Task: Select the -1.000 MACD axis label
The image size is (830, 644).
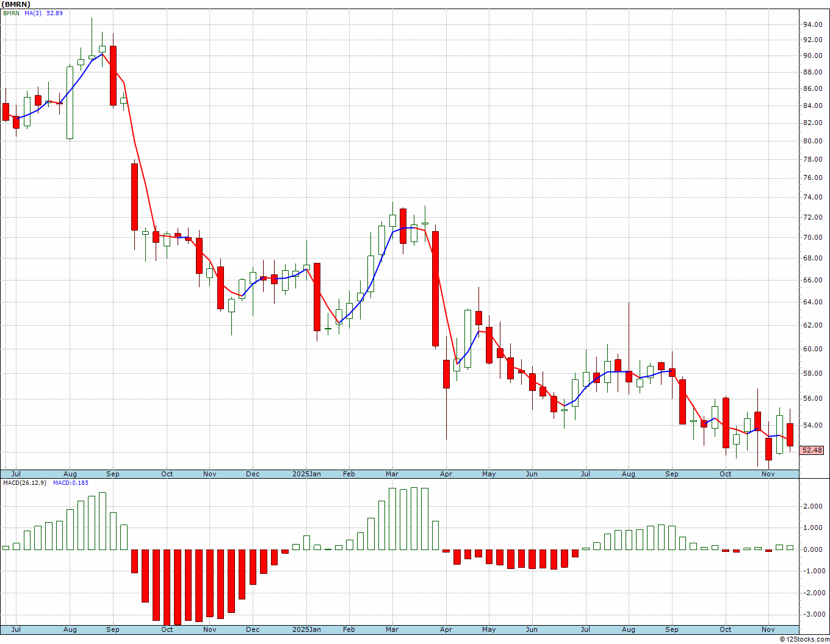Action: [814, 571]
